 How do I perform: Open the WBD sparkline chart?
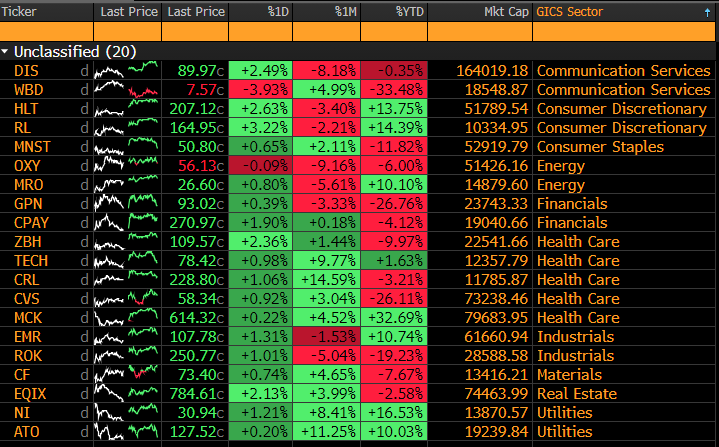tap(126, 89)
